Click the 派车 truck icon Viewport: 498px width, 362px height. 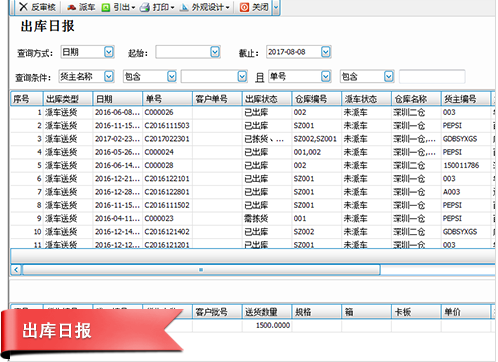tap(71, 7)
